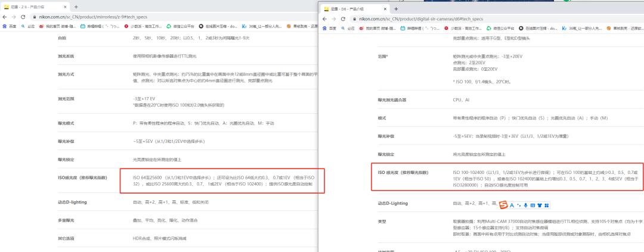Click the lock icon in right address bar
644x252 pixels.
point(354,19)
